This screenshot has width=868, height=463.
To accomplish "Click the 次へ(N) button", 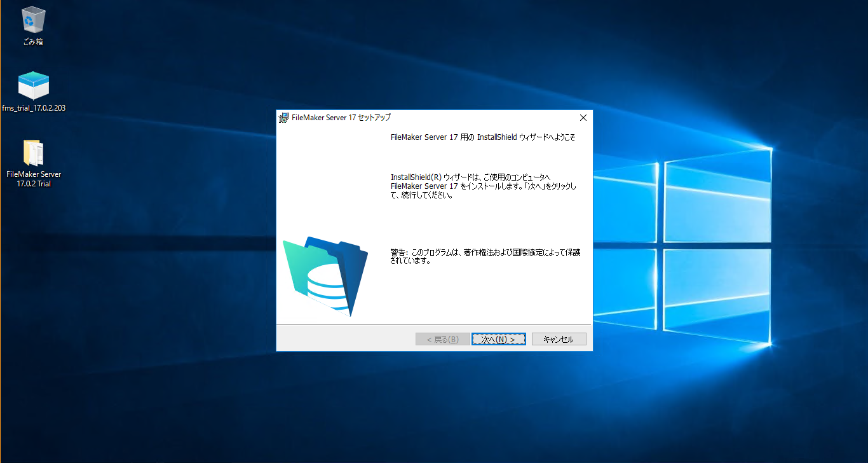I will pos(498,339).
